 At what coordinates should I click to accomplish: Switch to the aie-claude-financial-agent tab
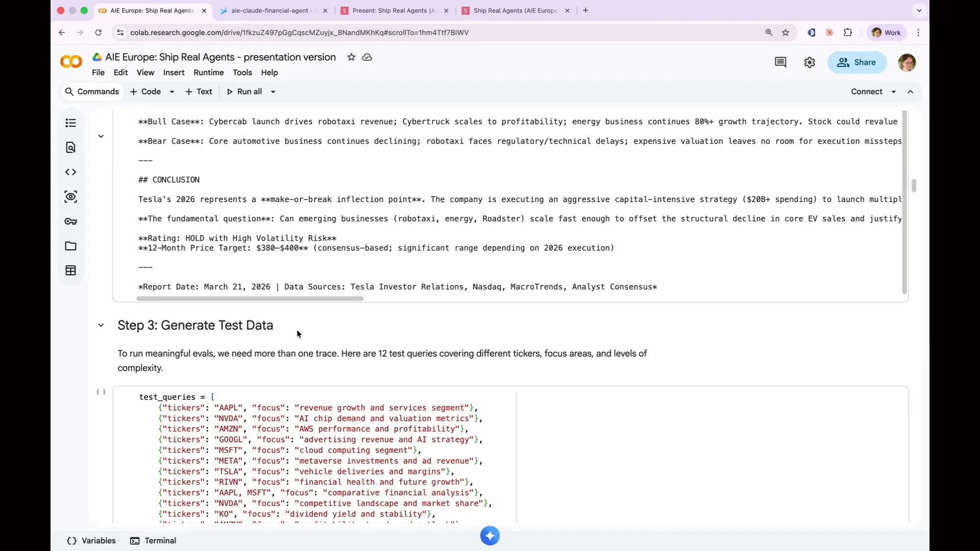(x=274, y=10)
